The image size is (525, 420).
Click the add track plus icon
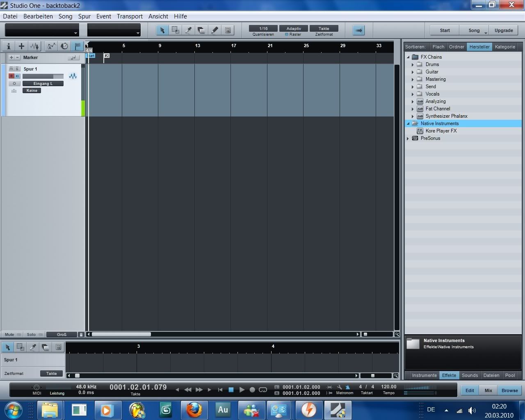point(21,46)
